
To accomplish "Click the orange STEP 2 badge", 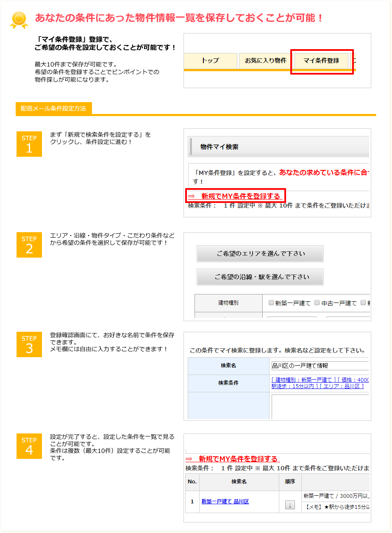I will (29, 245).
